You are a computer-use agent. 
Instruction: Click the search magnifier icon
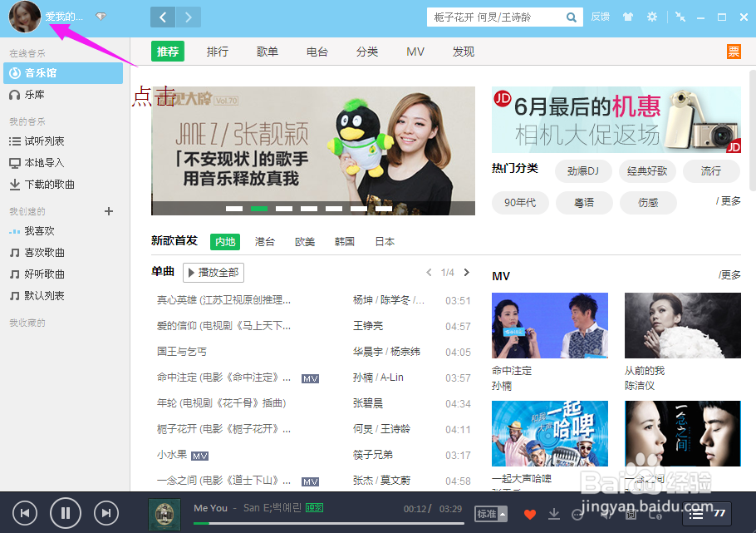click(572, 17)
